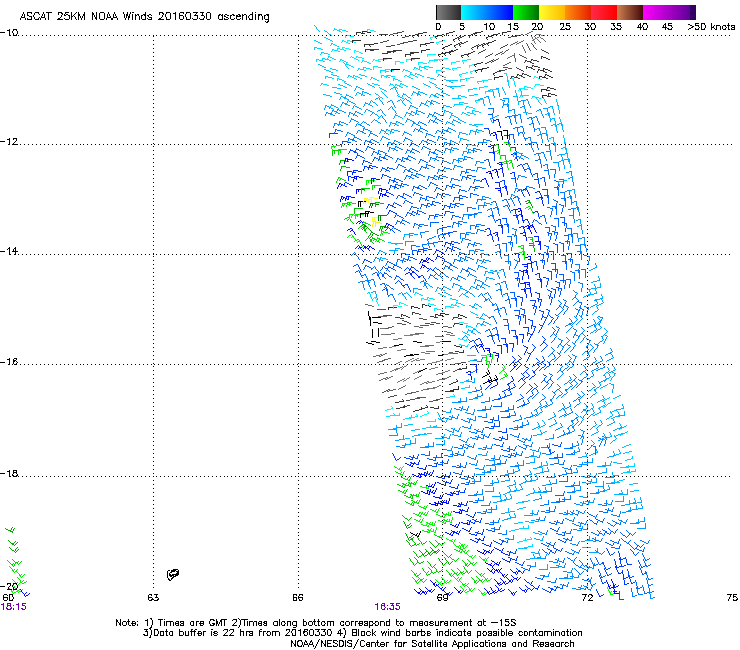Click the '-14' latitude axis label
Screen dimensions: 740x650
coord(9,251)
